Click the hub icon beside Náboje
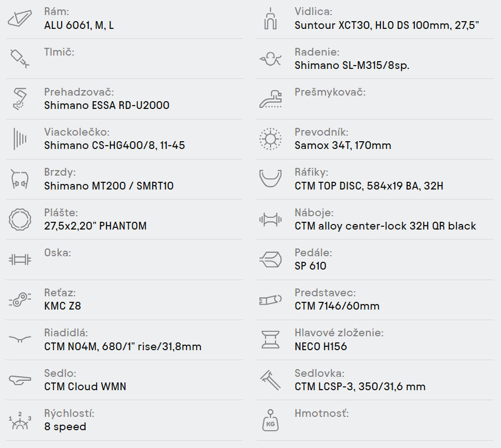 270,220
